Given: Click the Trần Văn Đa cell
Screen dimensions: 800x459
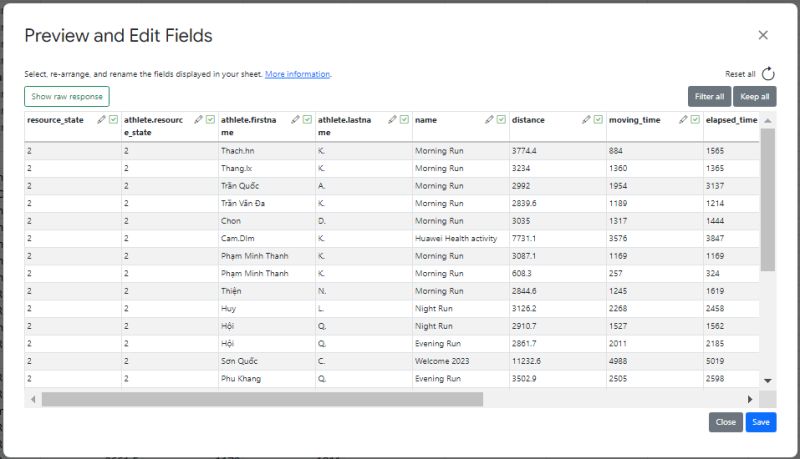Looking at the screenshot, I should click(x=267, y=203).
